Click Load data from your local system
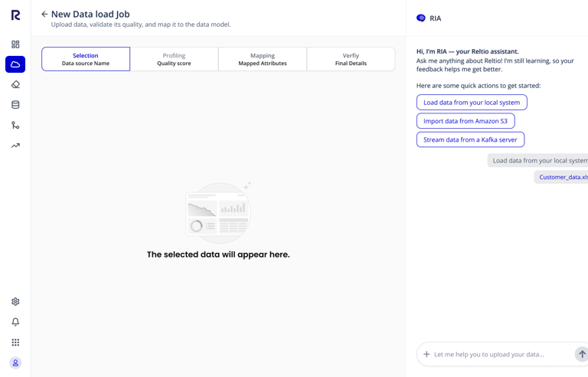588x377 pixels. coord(472,102)
